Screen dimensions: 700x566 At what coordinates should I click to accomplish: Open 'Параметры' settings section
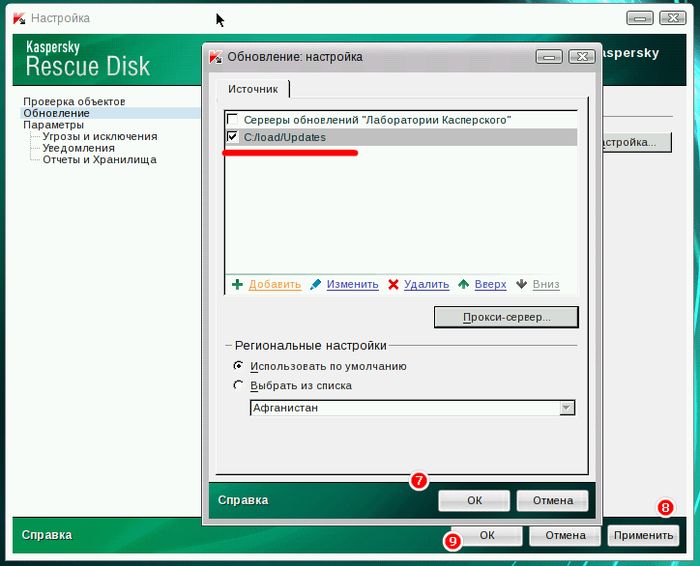pyautogui.click(x=54, y=125)
